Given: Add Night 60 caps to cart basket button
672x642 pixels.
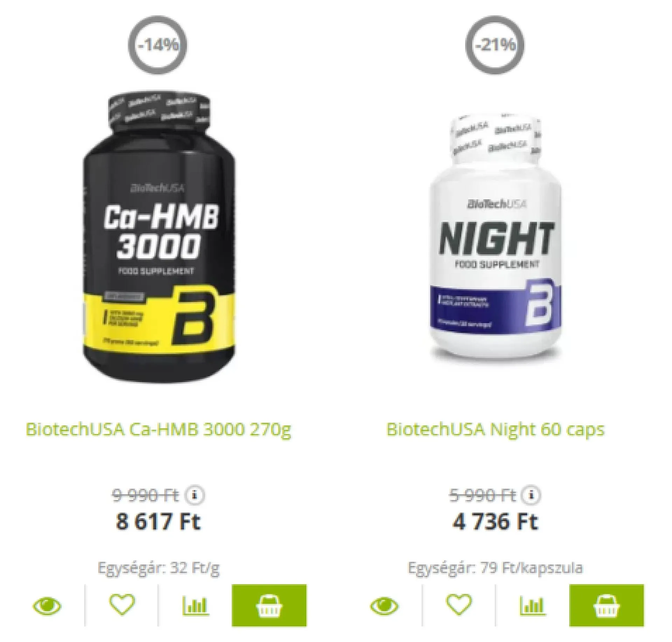Looking at the screenshot, I should tap(607, 605).
